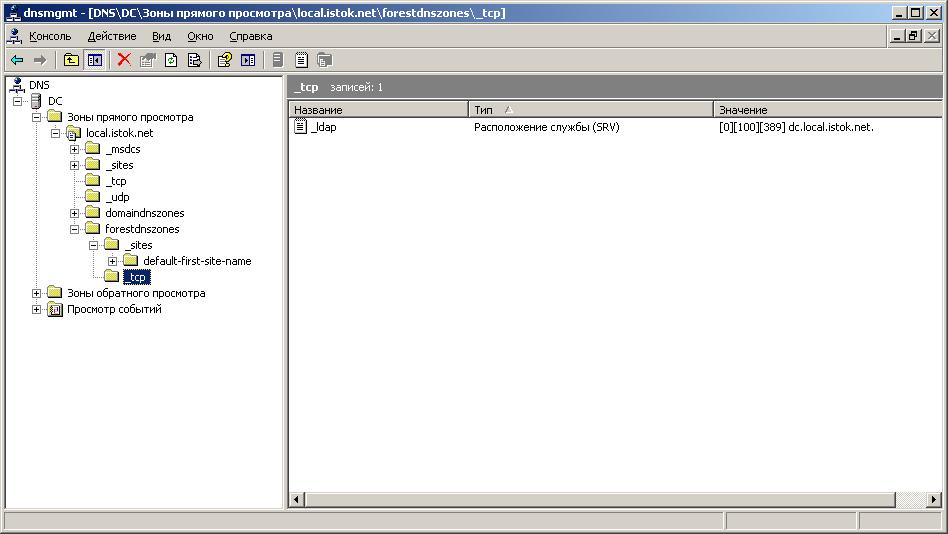Go up one level with folder icon
Image resolution: width=948 pixels, height=534 pixels.
pos(71,60)
